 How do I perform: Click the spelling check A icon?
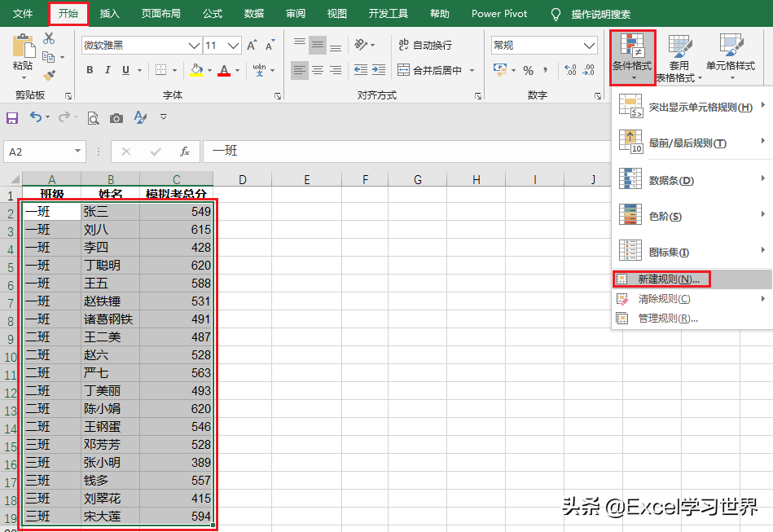[x=140, y=117]
